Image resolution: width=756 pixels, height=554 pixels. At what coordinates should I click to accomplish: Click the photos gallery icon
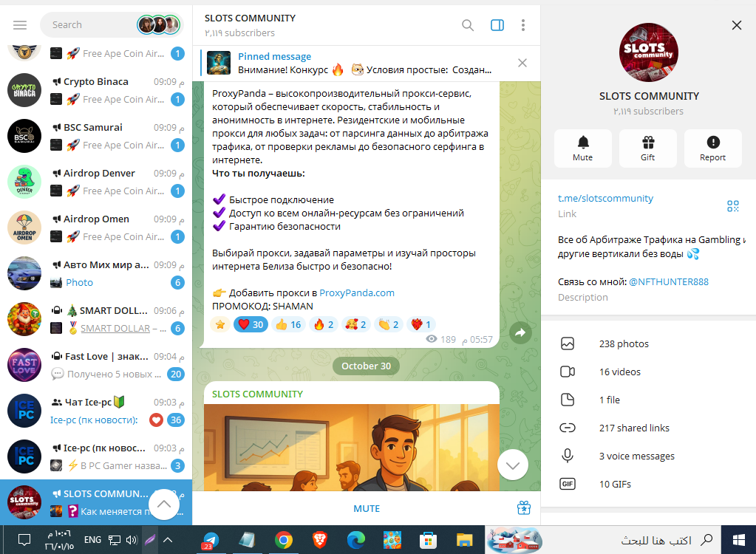coord(568,344)
